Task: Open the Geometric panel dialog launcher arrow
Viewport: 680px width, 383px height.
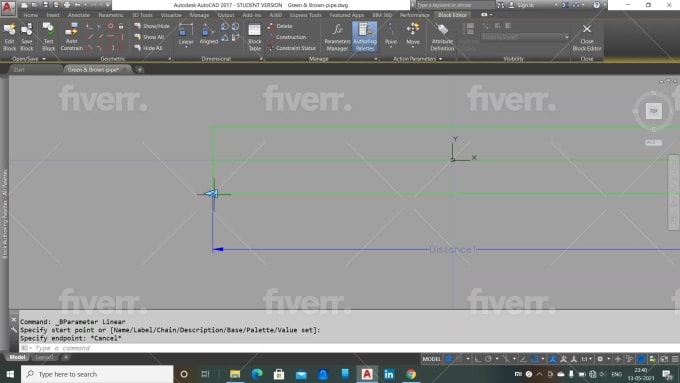Action: pyautogui.click(x=170, y=59)
